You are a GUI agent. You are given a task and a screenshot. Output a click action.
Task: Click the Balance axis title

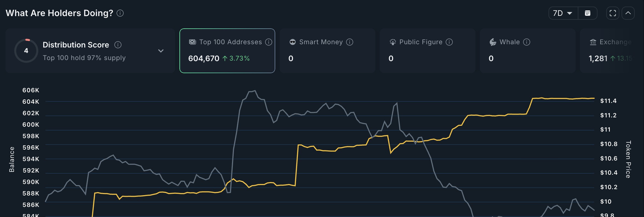click(x=12, y=159)
